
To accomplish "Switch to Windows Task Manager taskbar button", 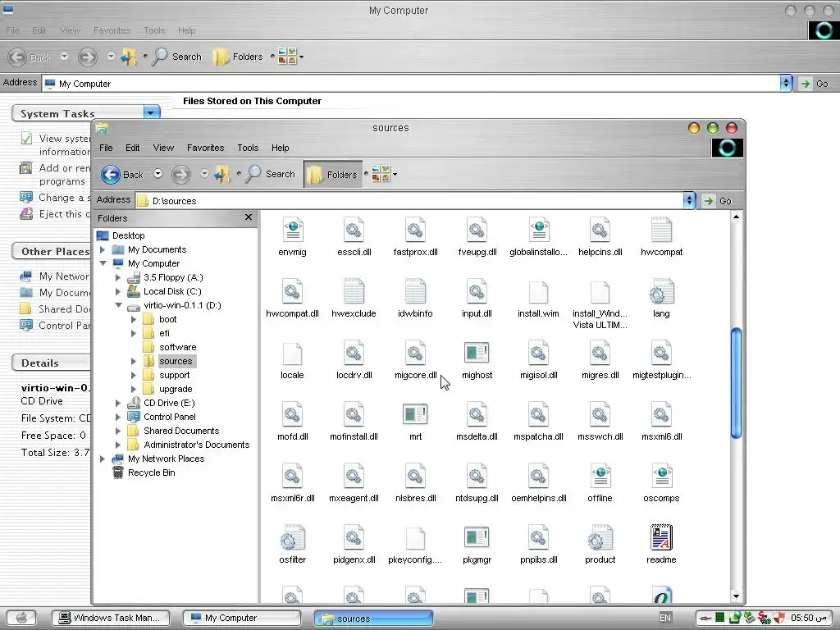I will (111, 618).
